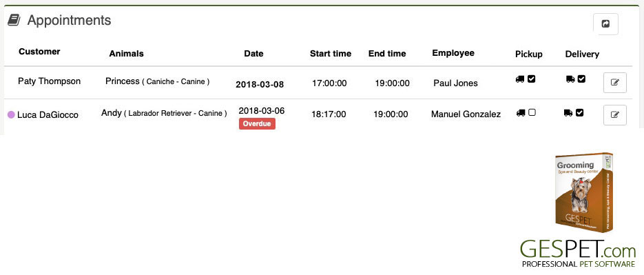Click the Employee column header
Viewport: 644px width, 275px height.
(x=453, y=53)
